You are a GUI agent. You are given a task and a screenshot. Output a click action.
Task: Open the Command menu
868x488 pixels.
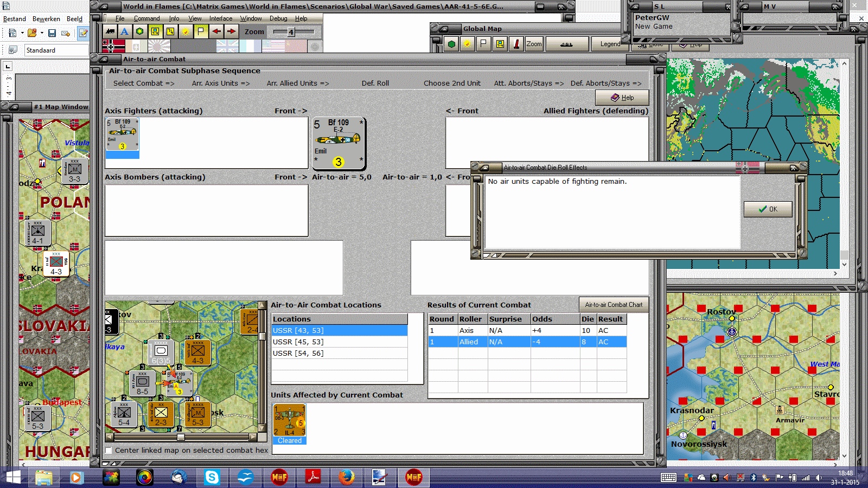point(147,18)
